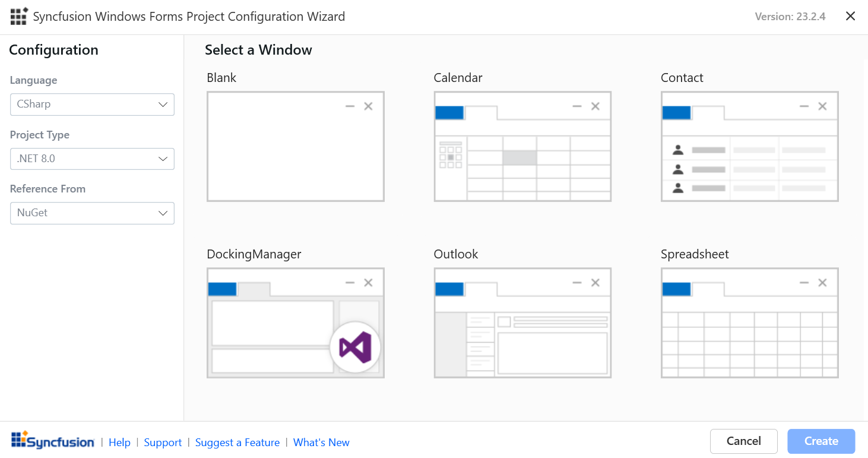Choose the Outlook window template
868x458 pixels.
point(522,323)
